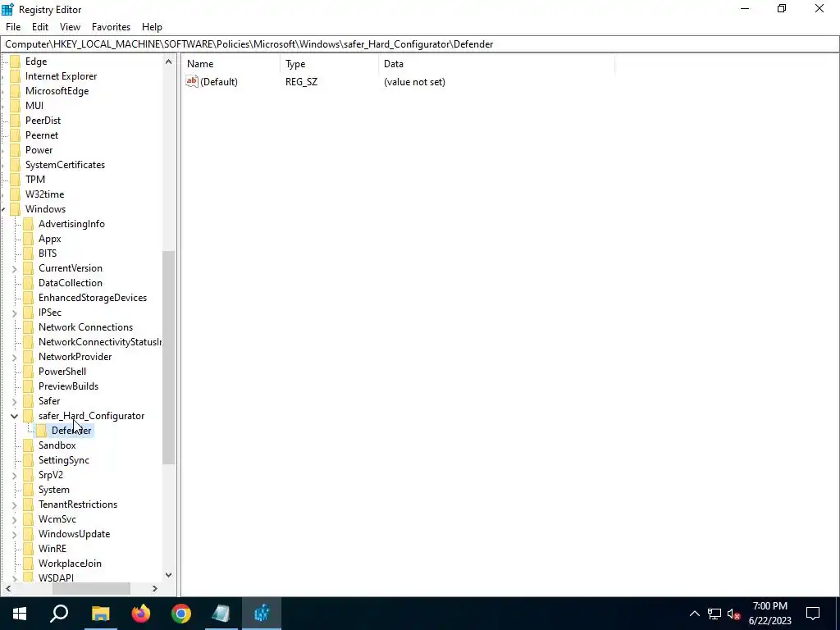The width and height of the screenshot is (840, 630).
Task: Select the WinRE key
Action: 52,549
